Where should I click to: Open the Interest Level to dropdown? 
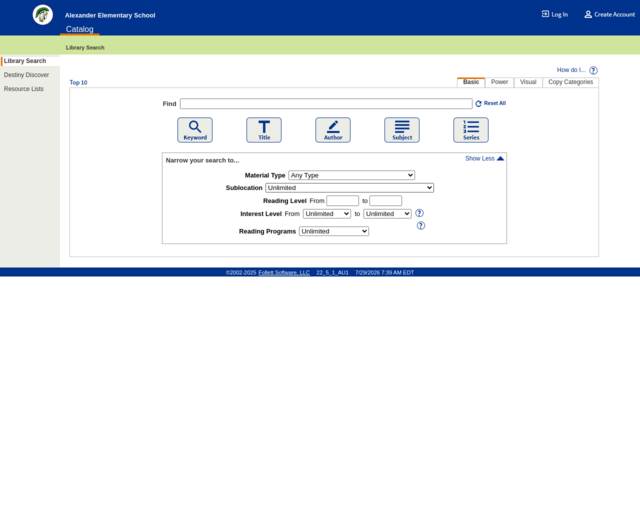[x=387, y=214]
